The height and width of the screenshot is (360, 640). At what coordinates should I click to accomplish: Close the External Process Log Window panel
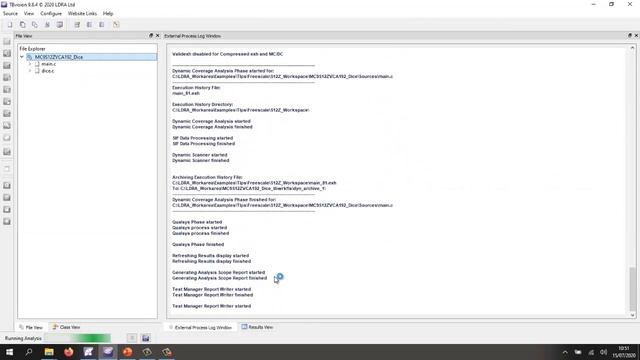pos(636,36)
